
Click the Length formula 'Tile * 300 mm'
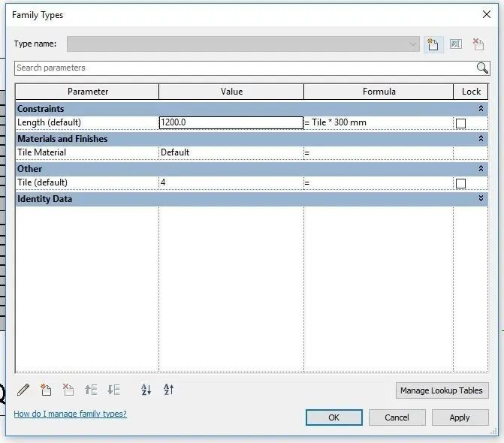click(339, 122)
